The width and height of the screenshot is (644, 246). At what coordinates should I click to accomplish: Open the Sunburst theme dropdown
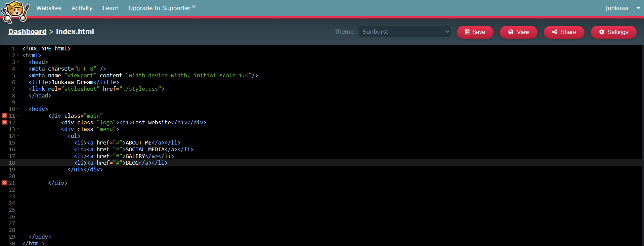(404, 32)
